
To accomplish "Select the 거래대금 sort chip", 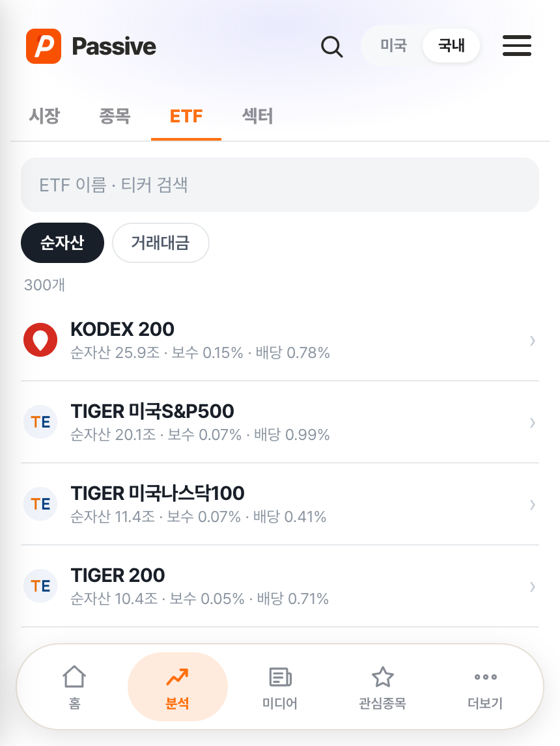I will tap(160, 243).
